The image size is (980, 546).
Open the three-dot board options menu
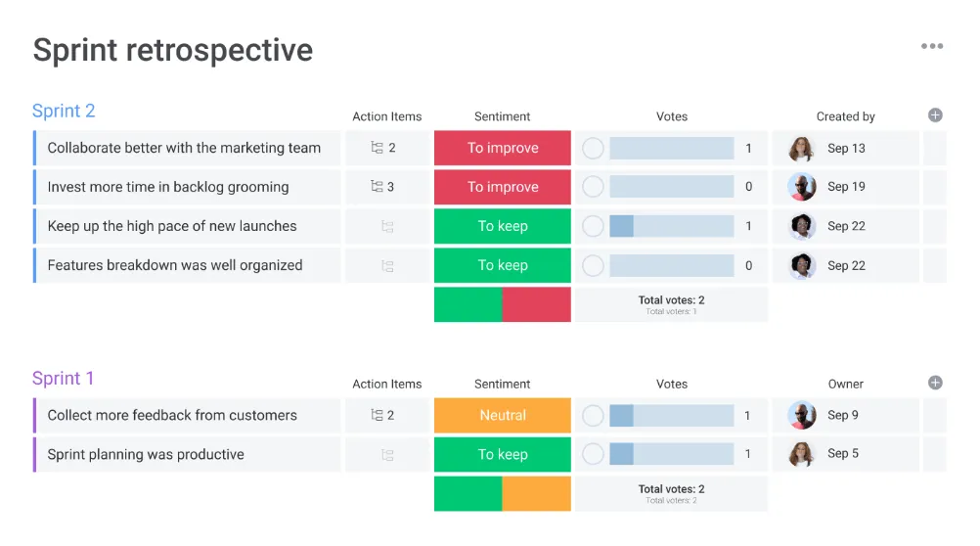click(932, 46)
